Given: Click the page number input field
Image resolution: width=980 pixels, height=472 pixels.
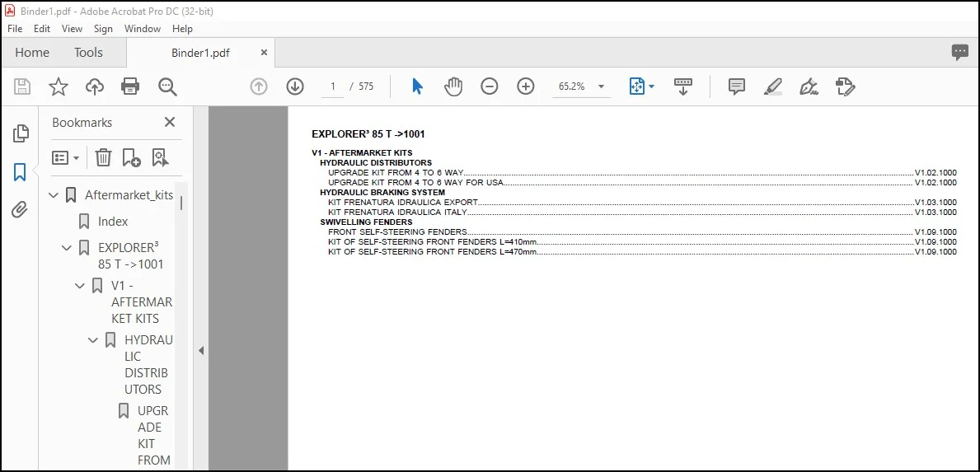Looking at the screenshot, I should click(x=333, y=86).
